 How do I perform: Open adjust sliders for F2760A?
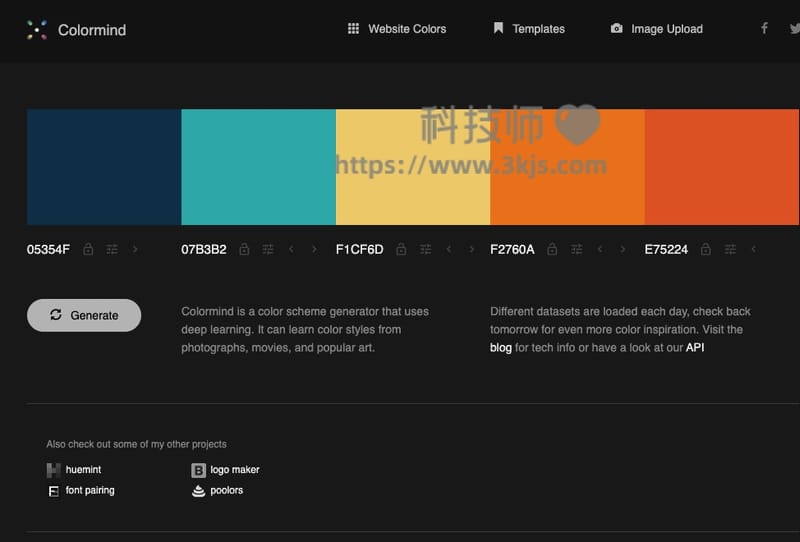click(577, 249)
